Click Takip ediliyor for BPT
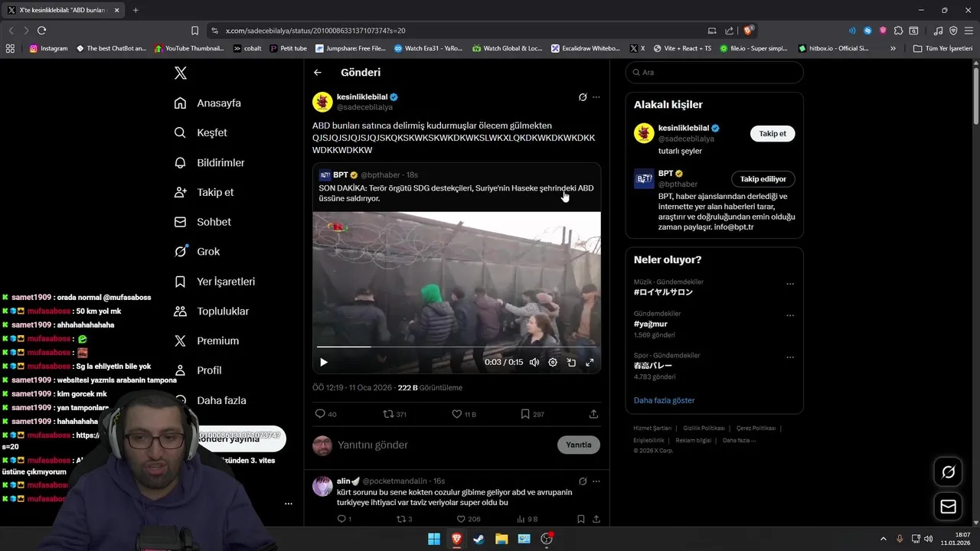Viewport: 980px width, 551px height. [x=763, y=179]
